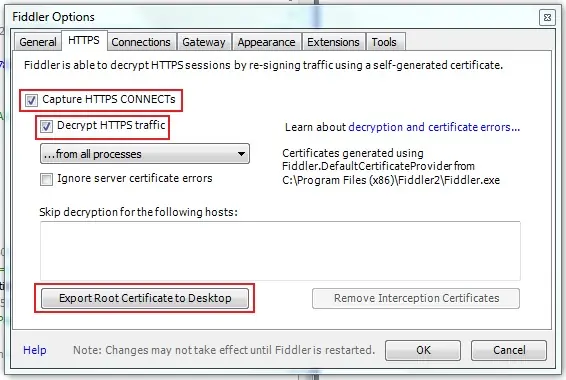Open the Help link
Viewport: 566px width, 380px height.
(35, 350)
